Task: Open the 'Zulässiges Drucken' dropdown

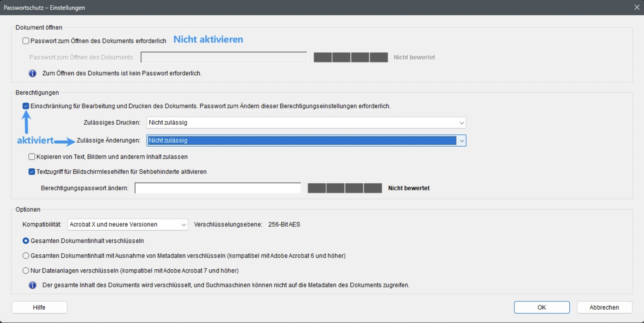Action: click(x=306, y=123)
